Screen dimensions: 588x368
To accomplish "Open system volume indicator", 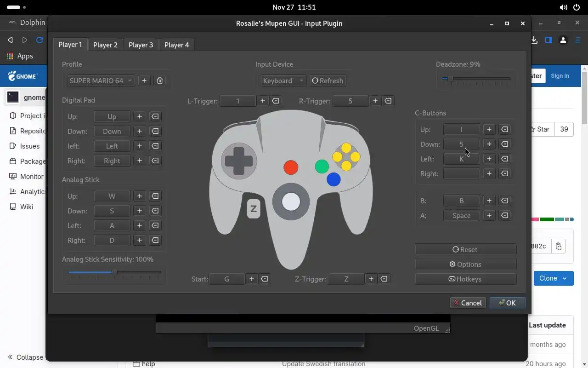I will click(x=564, y=7).
